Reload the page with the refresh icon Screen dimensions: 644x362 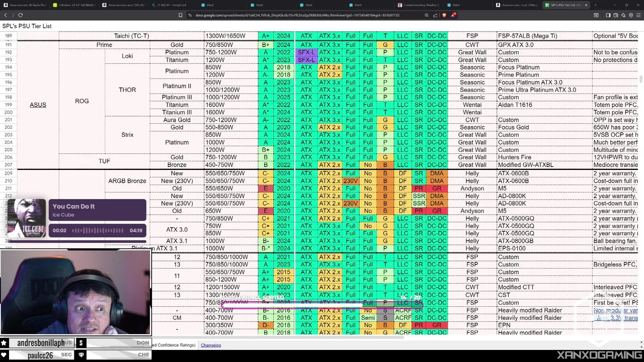[21, 15]
